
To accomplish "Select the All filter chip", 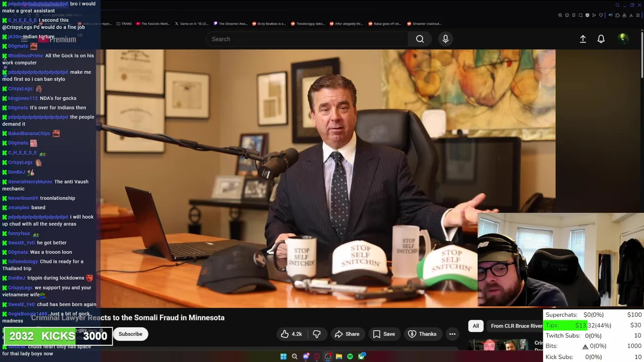I will 475,326.
